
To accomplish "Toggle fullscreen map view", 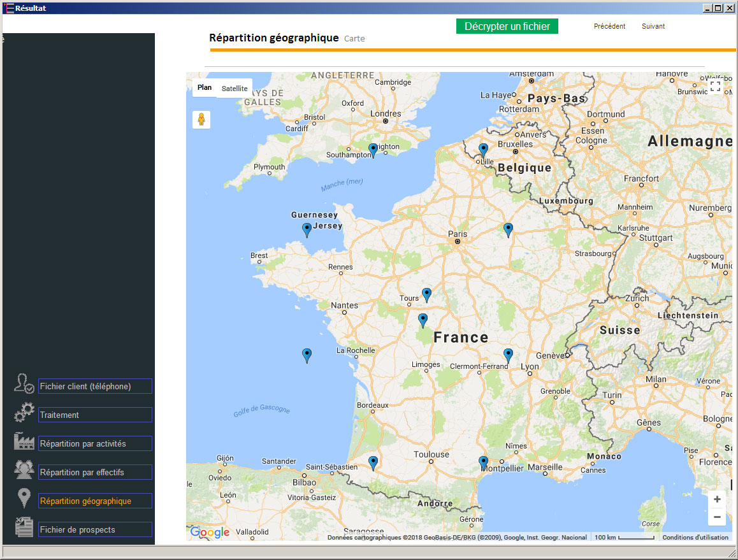I will (716, 86).
